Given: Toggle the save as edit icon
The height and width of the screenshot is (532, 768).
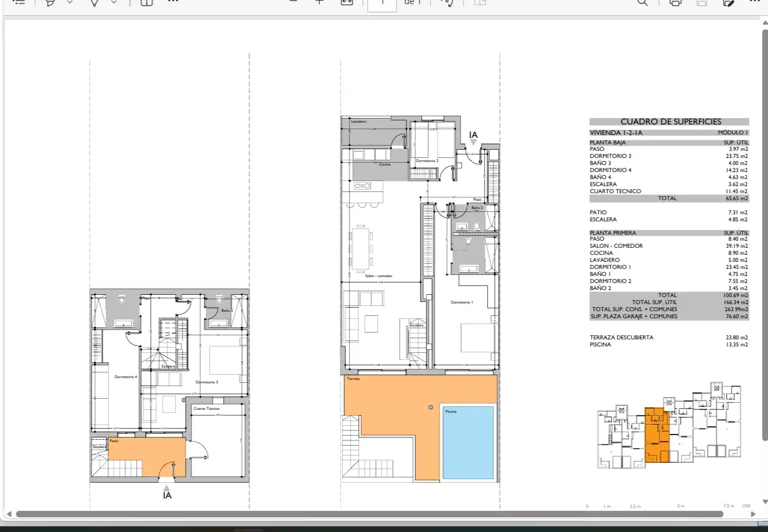Looking at the screenshot, I should [729, 2].
